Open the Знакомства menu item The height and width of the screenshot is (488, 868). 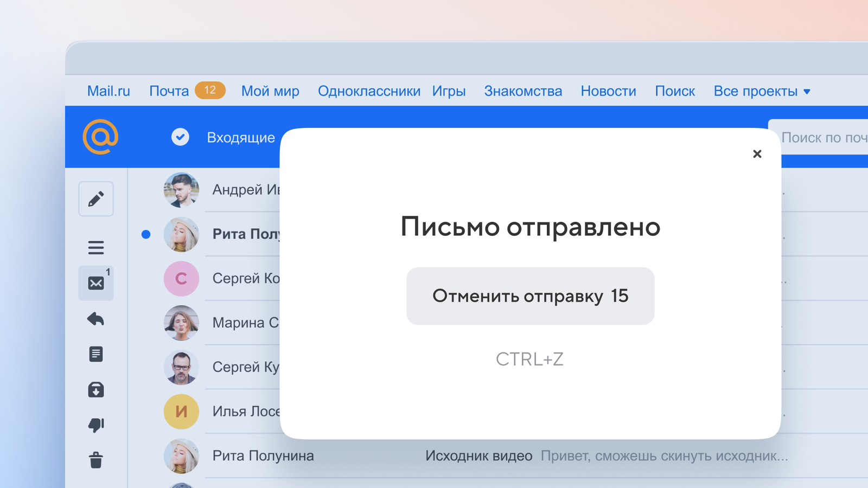[523, 91]
